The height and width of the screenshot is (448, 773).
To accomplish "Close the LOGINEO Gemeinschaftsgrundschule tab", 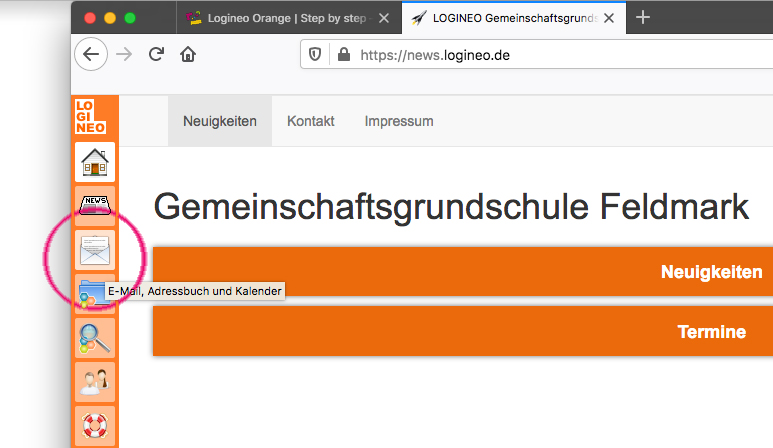I will point(609,18).
